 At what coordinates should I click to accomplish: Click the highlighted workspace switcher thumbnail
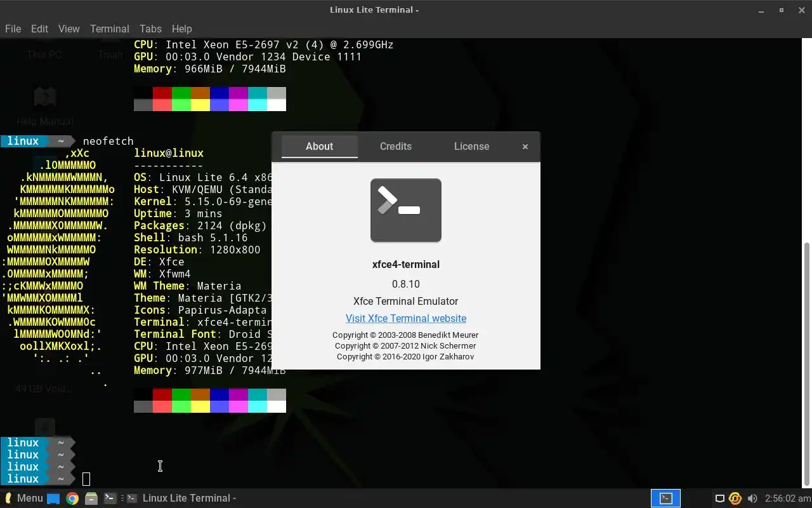pyautogui.click(x=665, y=498)
